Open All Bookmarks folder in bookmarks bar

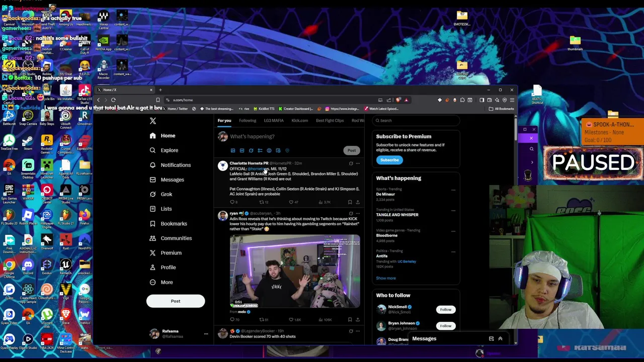pos(503,109)
